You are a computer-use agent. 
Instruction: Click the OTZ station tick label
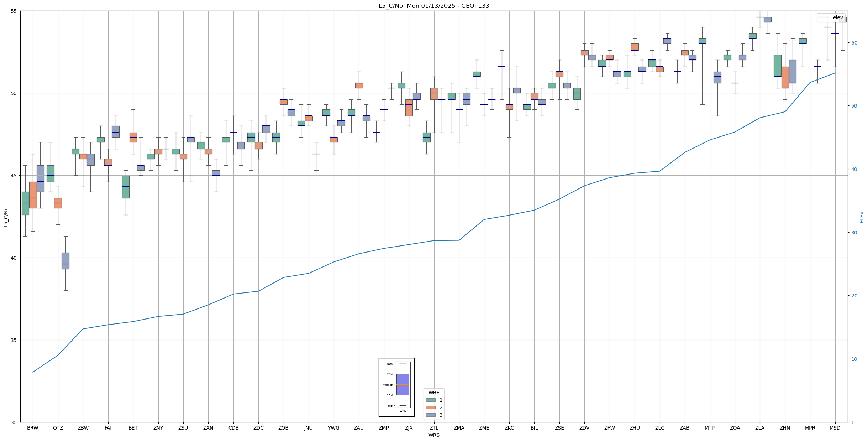tap(58, 428)
